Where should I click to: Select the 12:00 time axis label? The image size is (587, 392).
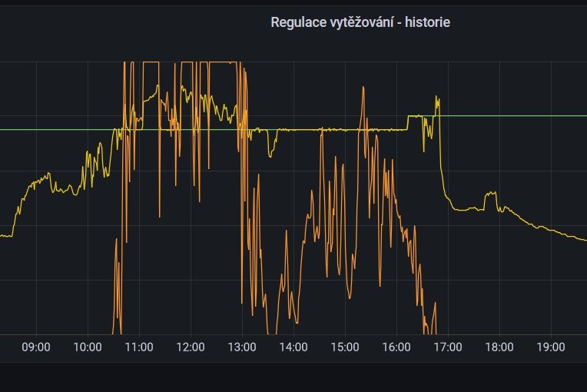click(x=191, y=347)
